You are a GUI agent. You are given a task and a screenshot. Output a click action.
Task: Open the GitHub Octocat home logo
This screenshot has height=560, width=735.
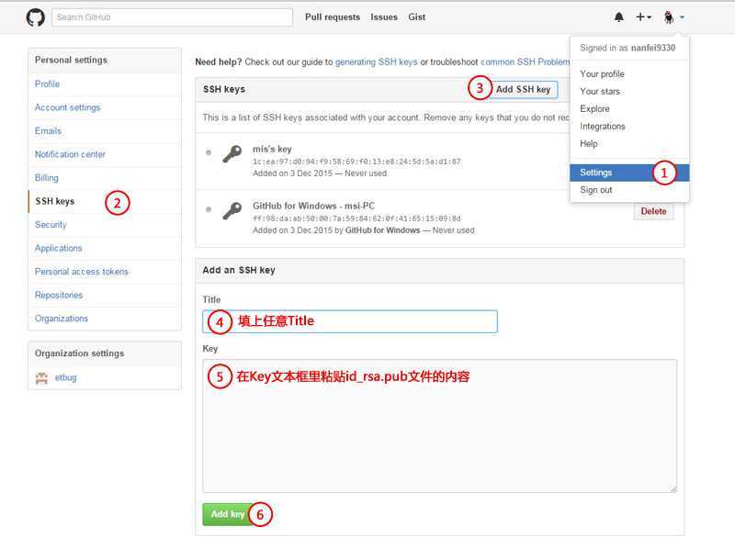tap(36, 17)
